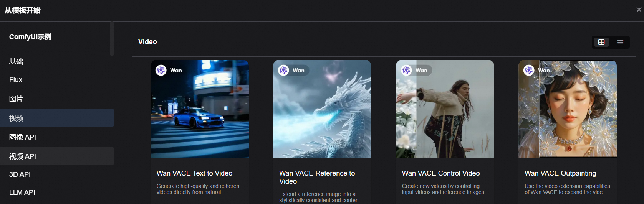
Task: Open Wan VACE Reference to Video dragon thumbnail
Action: pos(322,109)
